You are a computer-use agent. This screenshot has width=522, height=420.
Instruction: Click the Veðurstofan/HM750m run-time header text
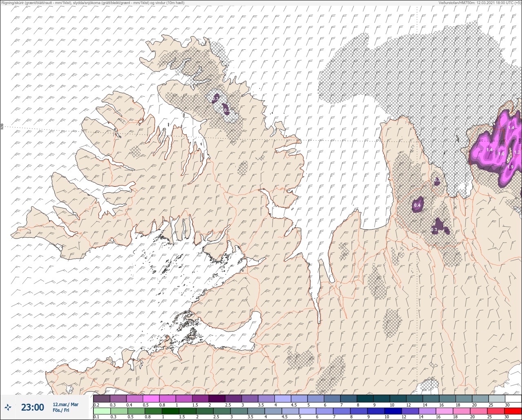click(480, 3)
